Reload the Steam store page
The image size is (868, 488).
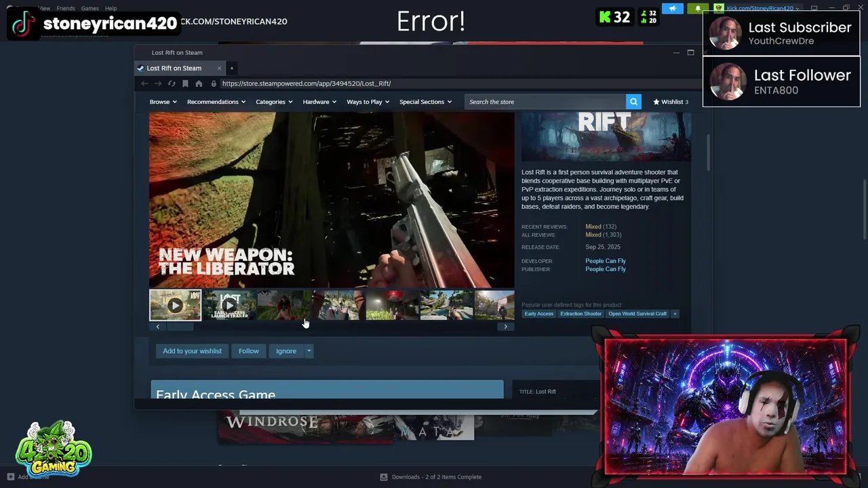pyautogui.click(x=172, y=83)
